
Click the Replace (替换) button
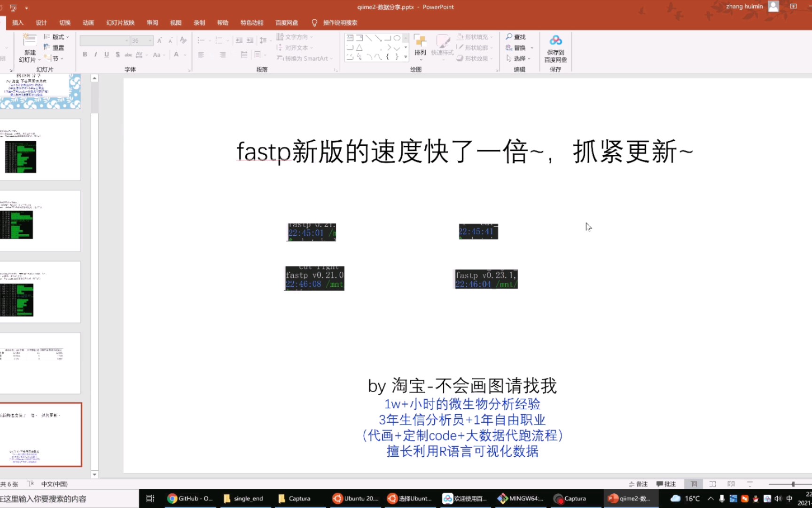(x=516, y=48)
